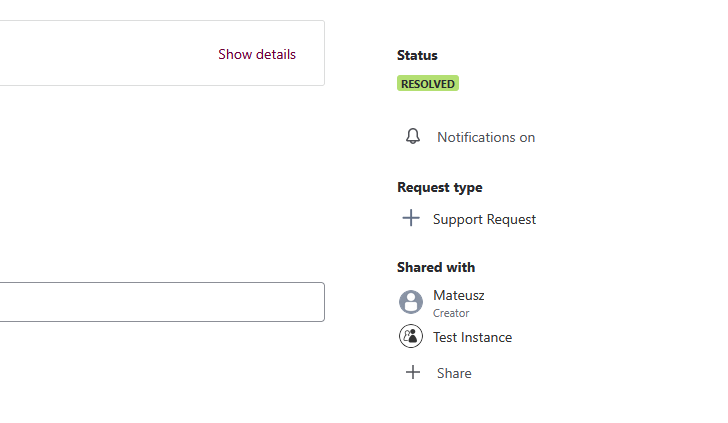Click the bell notification icon

[413, 137]
